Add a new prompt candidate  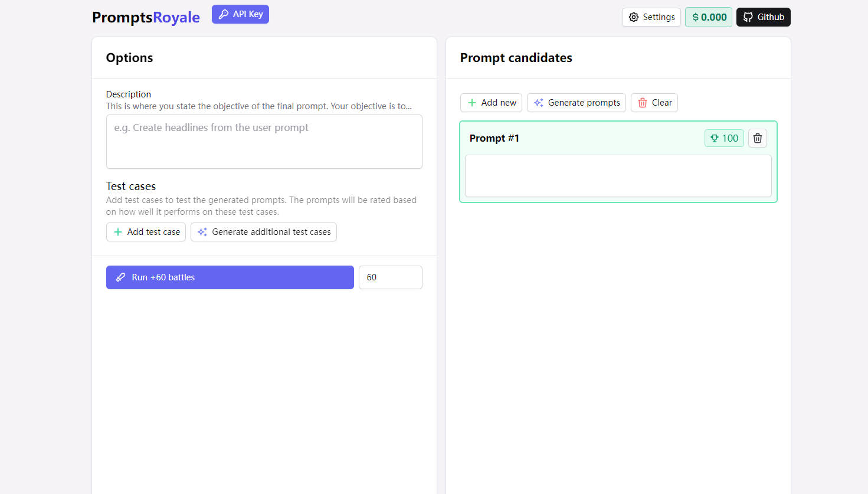tap(491, 103)
